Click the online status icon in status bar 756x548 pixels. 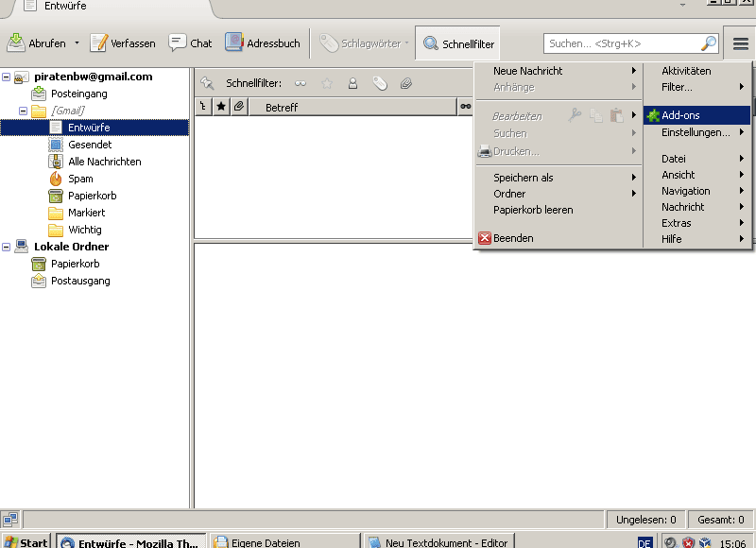click(10, 520)
